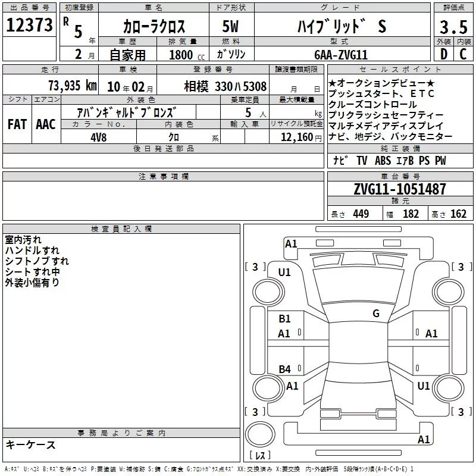Click PW in the equipment row
Image resolution: width=476 pixels, height=476 pixels.
440,161
